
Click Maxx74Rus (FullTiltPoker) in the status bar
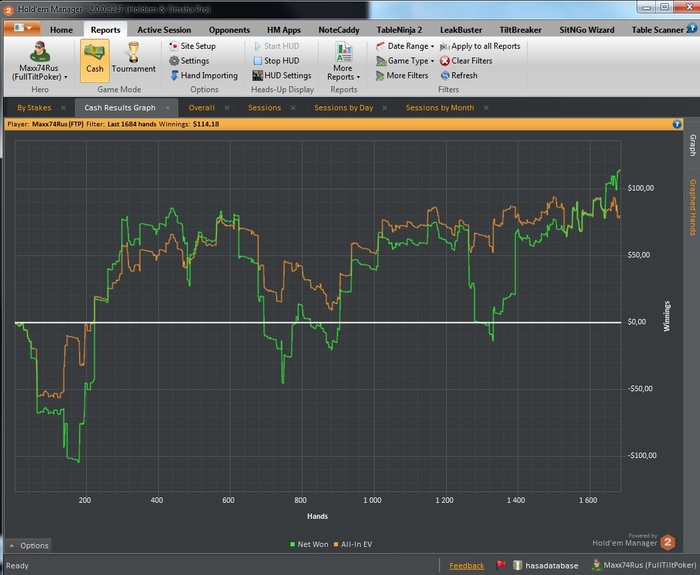click(644, 565)
